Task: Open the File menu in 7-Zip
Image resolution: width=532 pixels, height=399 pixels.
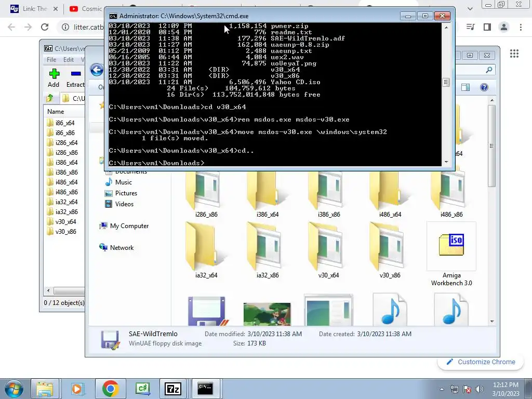Action: pos(51,59)
